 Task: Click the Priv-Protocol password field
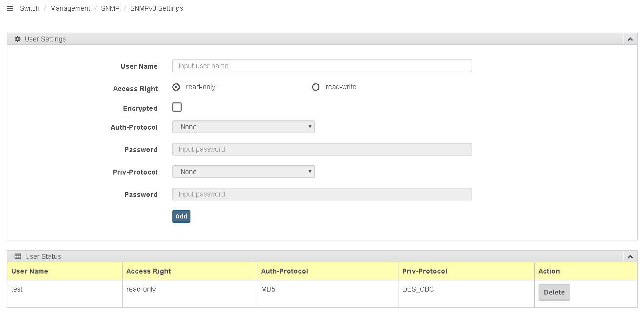pos(322,194)
